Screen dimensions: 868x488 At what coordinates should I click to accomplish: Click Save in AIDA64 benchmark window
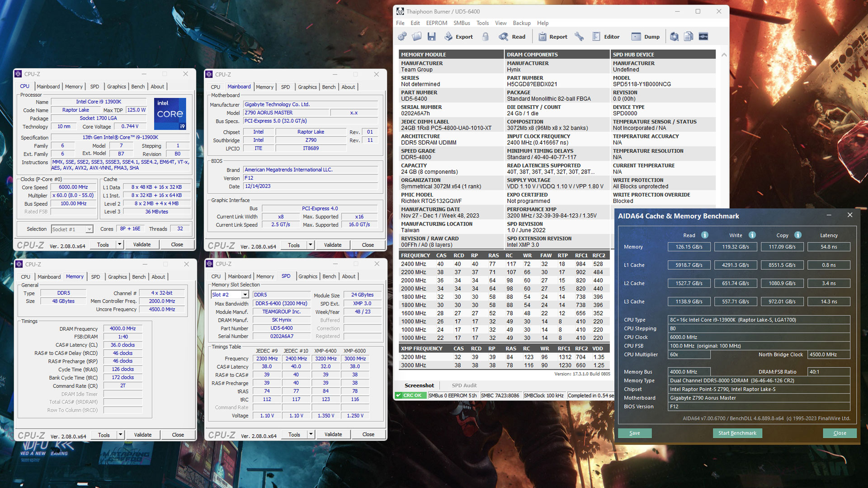pos(635,433)
